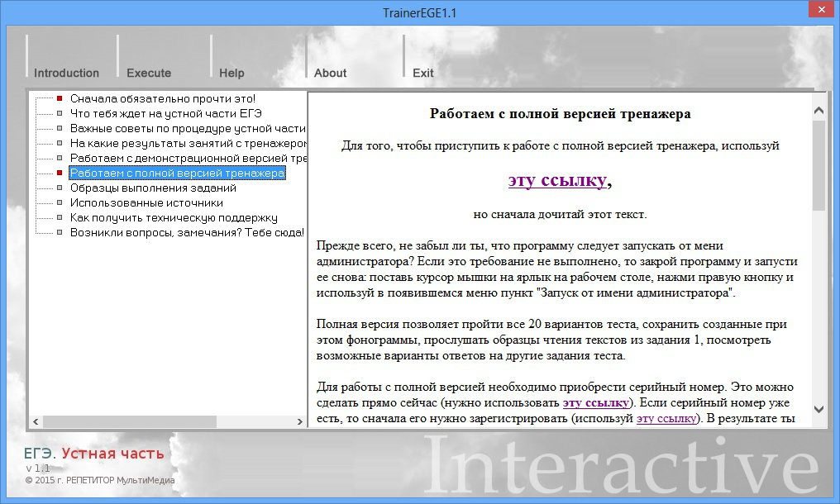Close the TrainerEGE1.1 window
Image resolution: width=840 pixels, height=504 pixels.
coord(821,9)
